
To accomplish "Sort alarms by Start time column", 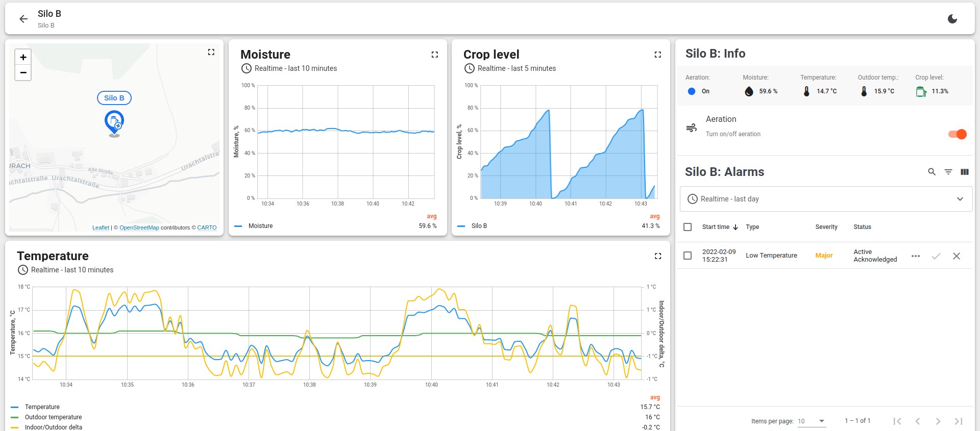I will pyautogui.click(x=716, y=227).
